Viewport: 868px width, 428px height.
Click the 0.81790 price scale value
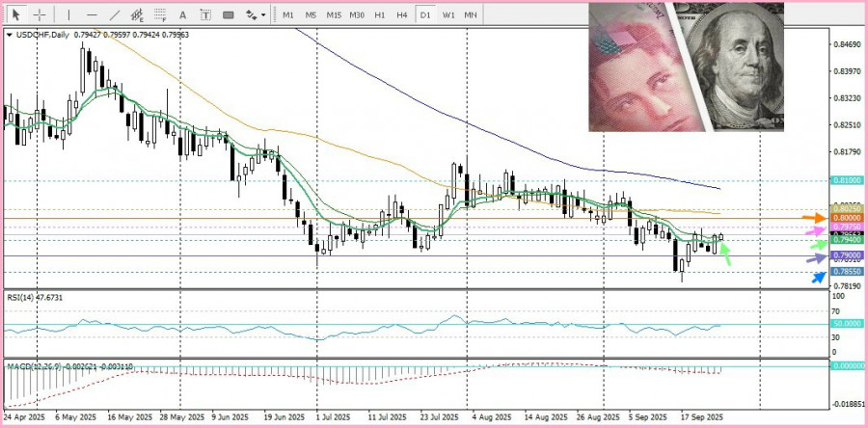[847, 152]
